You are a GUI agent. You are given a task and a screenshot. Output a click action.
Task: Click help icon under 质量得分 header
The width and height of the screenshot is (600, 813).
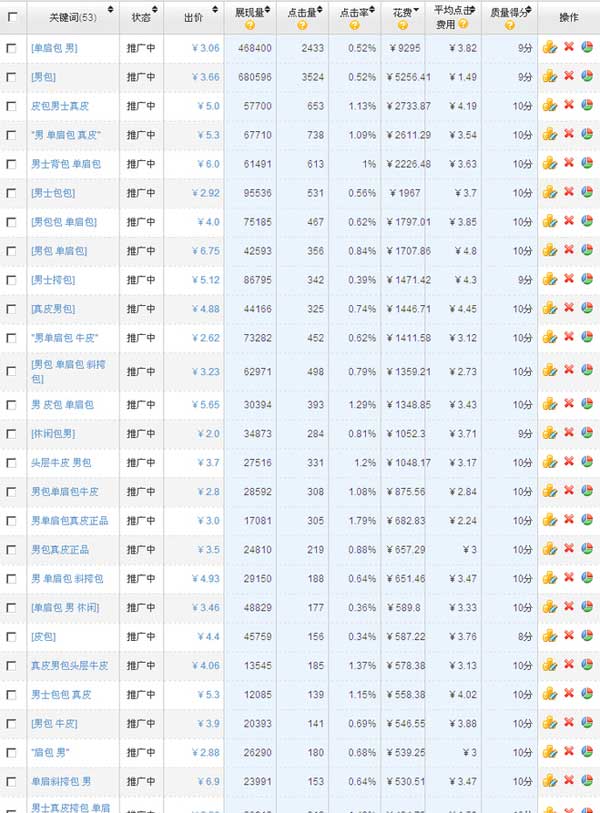point(510,25)
